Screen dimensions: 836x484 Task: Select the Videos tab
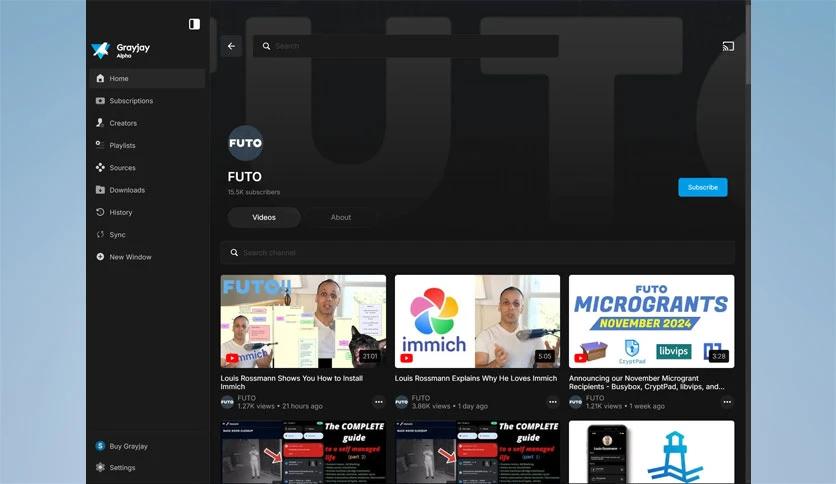[x=264, y=217]
